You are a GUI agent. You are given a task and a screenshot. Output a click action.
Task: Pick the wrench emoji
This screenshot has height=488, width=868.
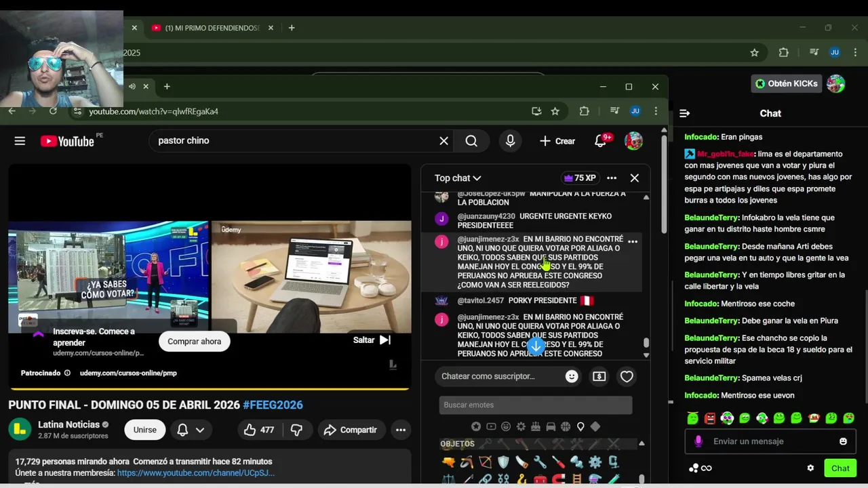click(x=540, y=462)
